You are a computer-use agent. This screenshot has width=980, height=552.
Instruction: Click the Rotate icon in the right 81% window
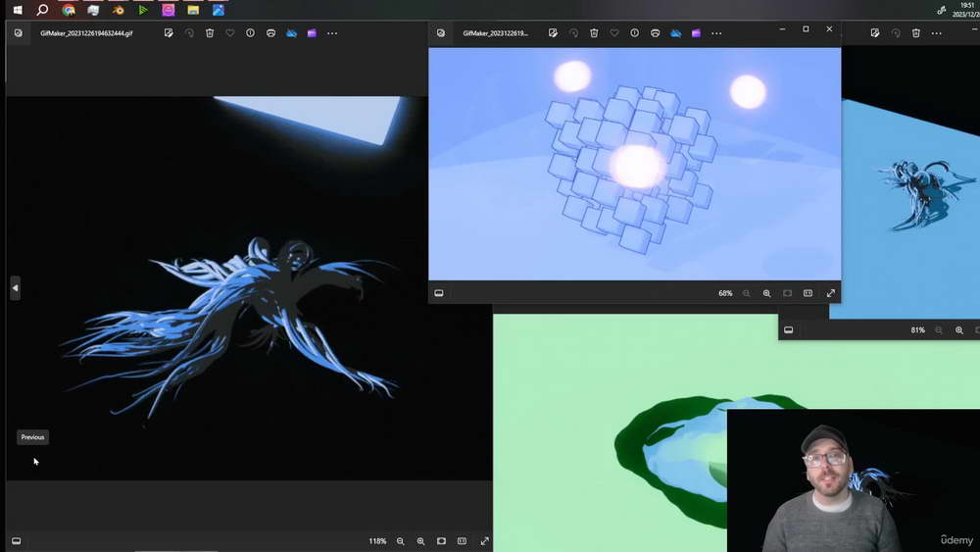point(896,33)
